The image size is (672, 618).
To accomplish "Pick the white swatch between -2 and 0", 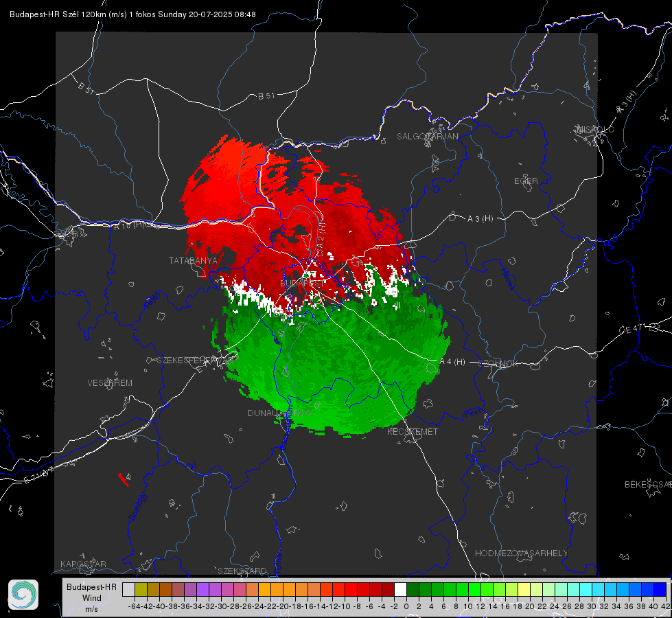I will 400,589.
